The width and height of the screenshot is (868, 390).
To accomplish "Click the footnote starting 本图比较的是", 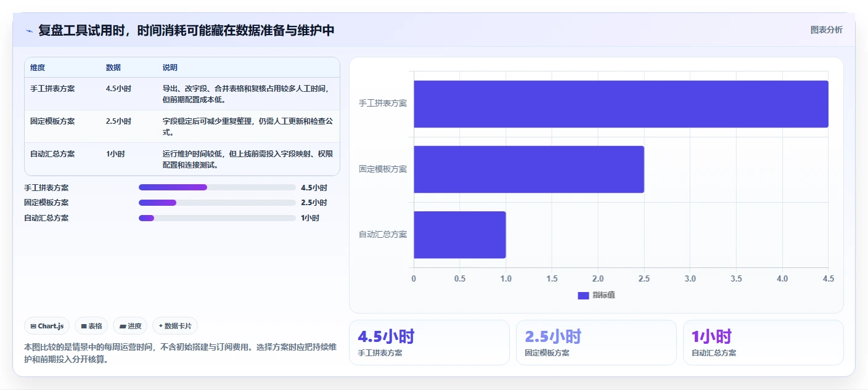I will point(181,354).
